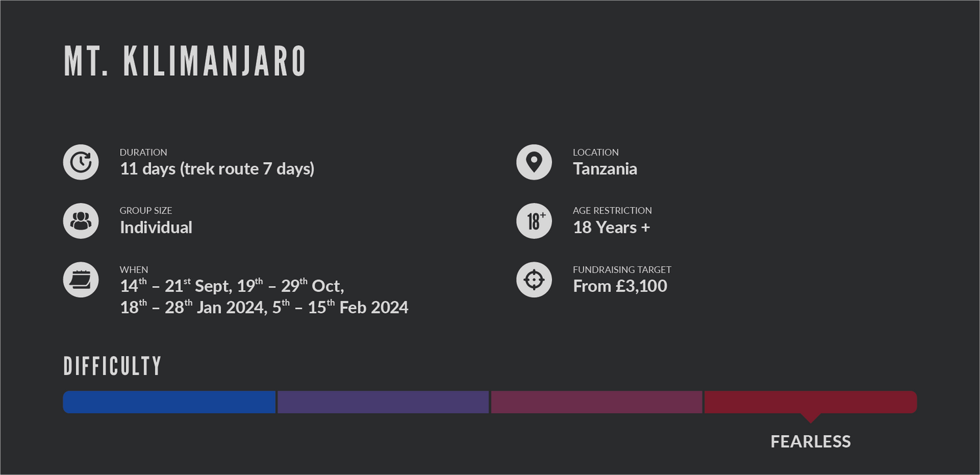Click the Difficulty section heading
The image size is (980, 475).
pyautogui.click(x=112, y=367)
